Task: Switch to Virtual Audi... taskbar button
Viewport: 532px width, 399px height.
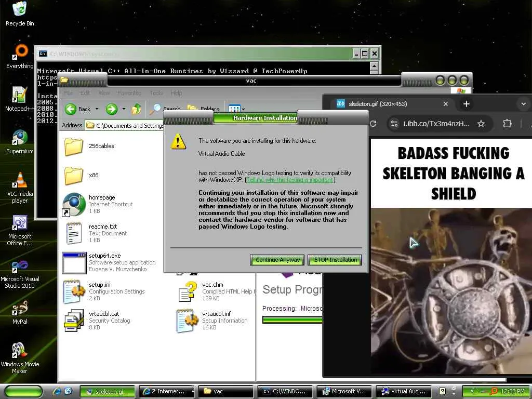Action: point(403,391)
